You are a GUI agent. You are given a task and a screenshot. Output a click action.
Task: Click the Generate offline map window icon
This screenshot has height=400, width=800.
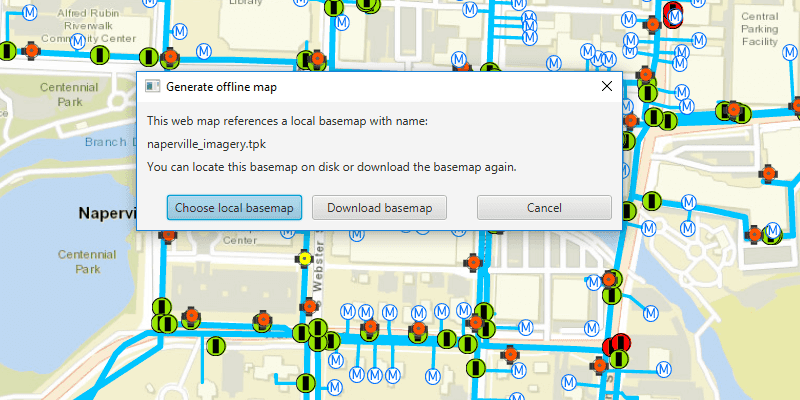(x=152, y=87)
